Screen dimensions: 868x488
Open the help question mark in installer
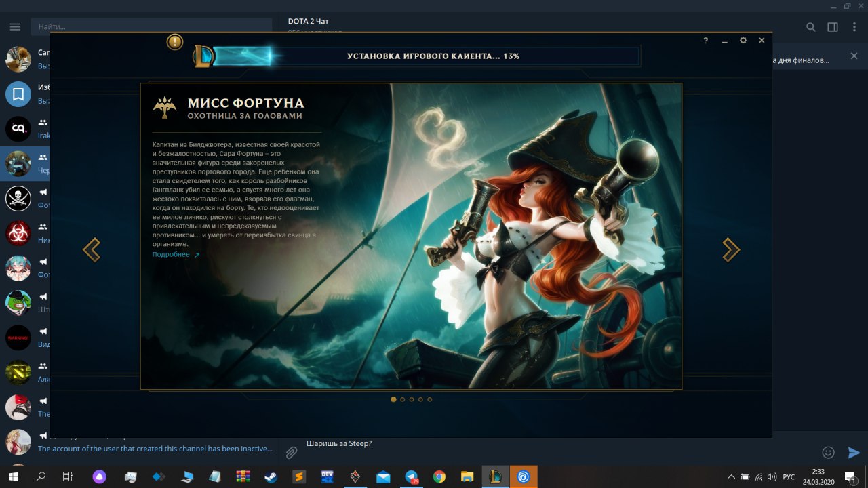tap(706, 41)
